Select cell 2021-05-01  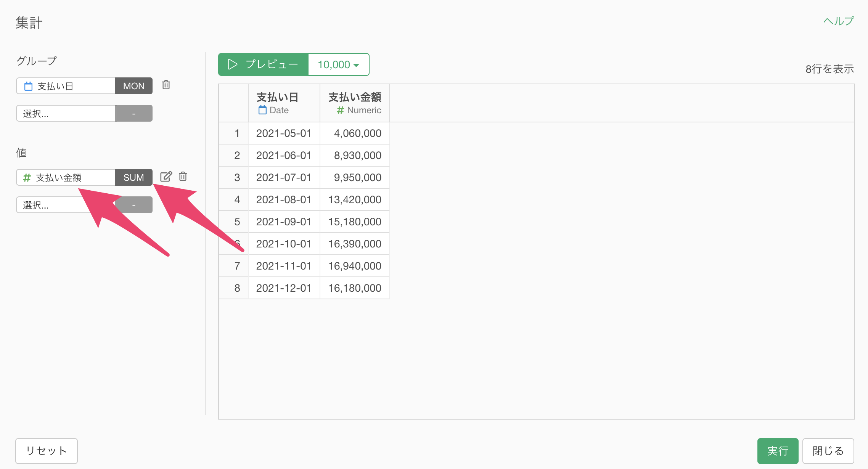click(284, 133)
